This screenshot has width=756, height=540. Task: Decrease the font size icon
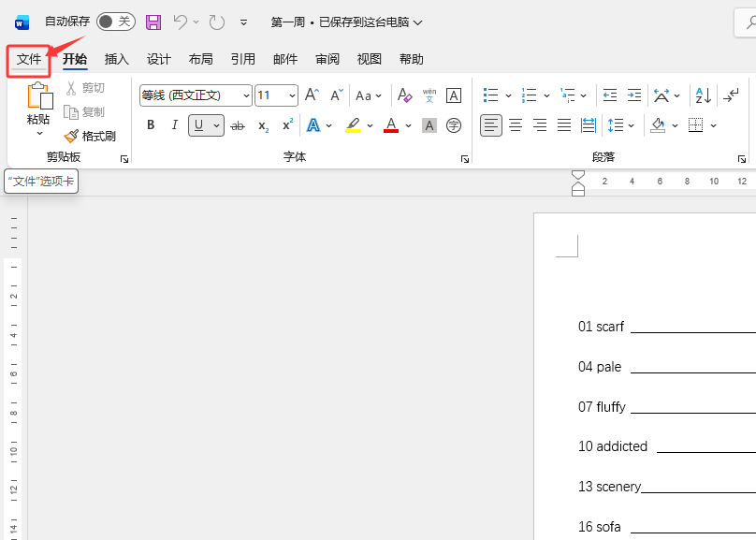pyautogui.click(x=337, y=95)
